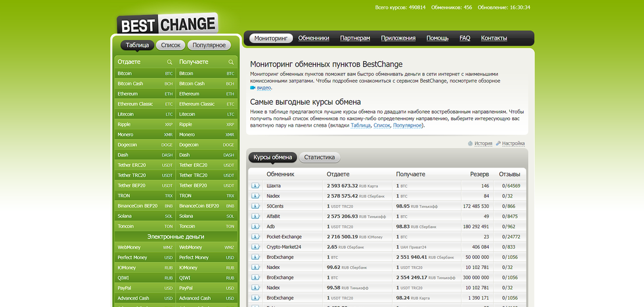Click the AlfaBit exchanger name
Image resolution: width=644 pixels, height=307 pixels.
pos(273,216)
